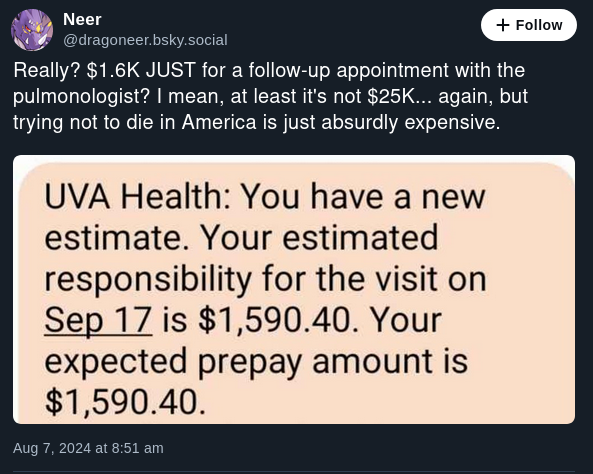This screenshot has width=593, height=474.
Task: Click the plus icon in Follow button
Action: click(503, 25)
